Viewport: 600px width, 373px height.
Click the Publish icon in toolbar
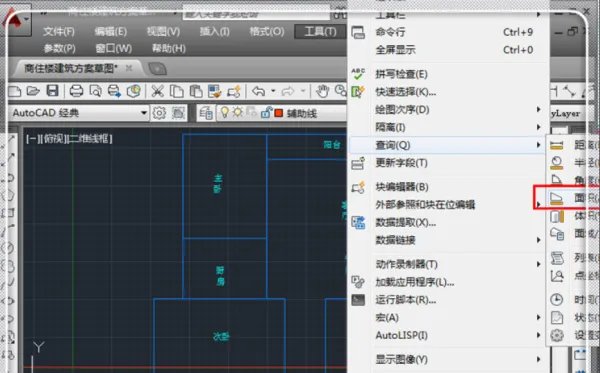tap(114, 91)
